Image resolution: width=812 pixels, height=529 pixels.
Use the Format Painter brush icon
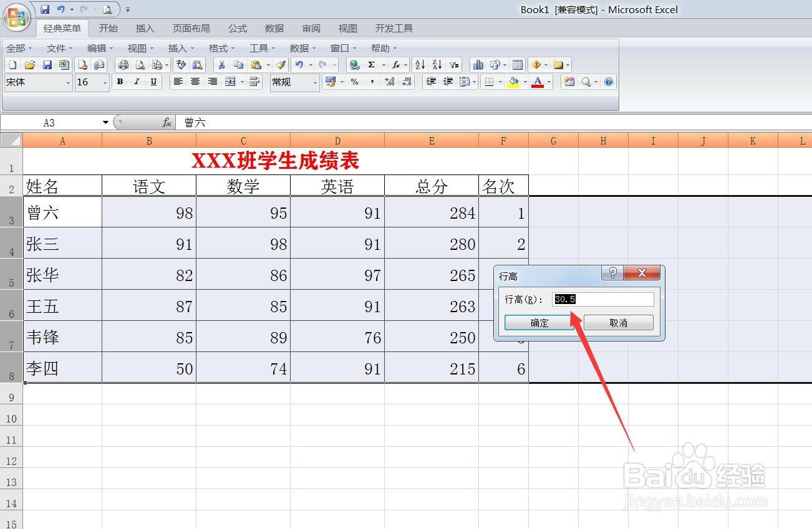pos(281,64)
